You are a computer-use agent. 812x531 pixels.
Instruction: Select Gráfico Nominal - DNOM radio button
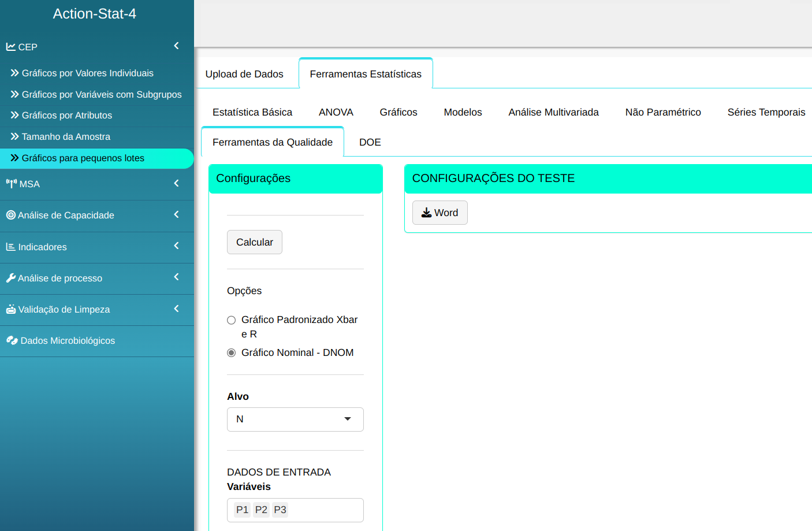(x=232, y=352)
